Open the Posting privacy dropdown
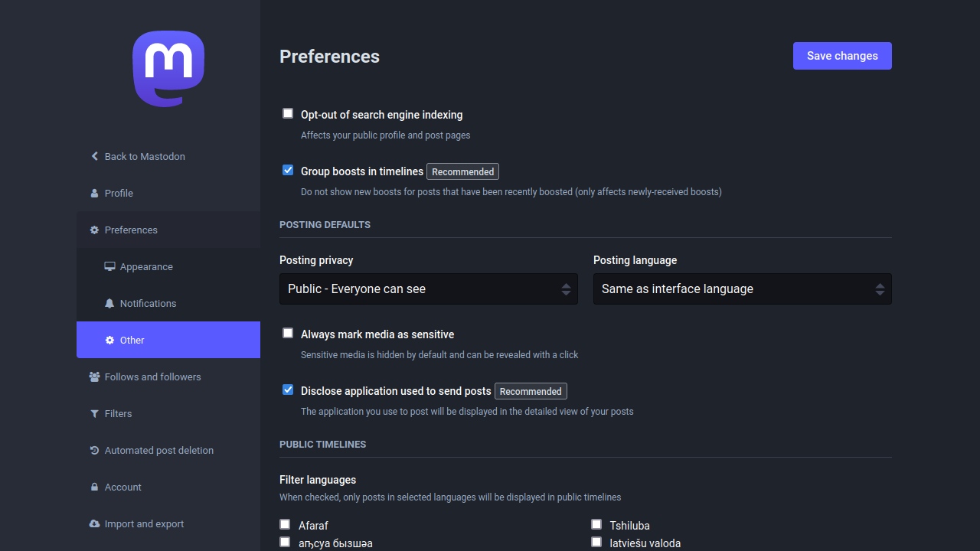Viewport: 980px width, 551px height. [x=428, y=289]
